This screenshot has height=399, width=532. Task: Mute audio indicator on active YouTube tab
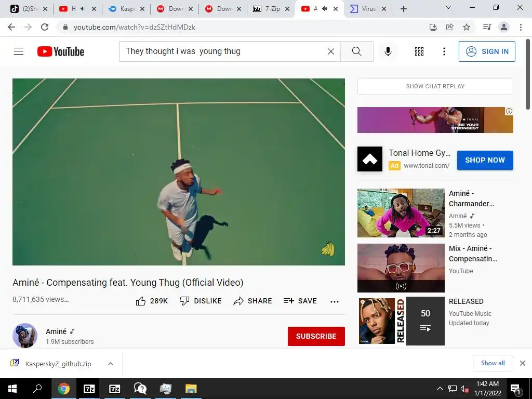tap(324, 9)
